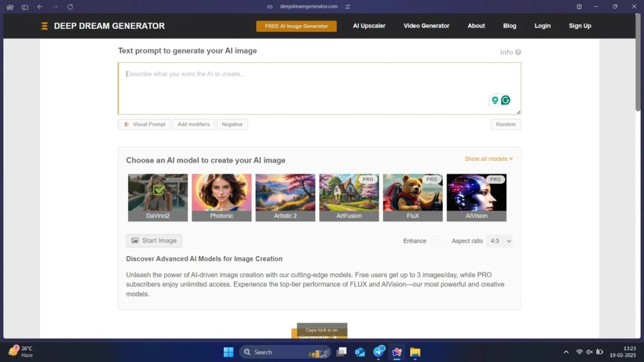Select the Photonic model thumbnail
The width and height of the screenshot is (644, 362).
221,197
